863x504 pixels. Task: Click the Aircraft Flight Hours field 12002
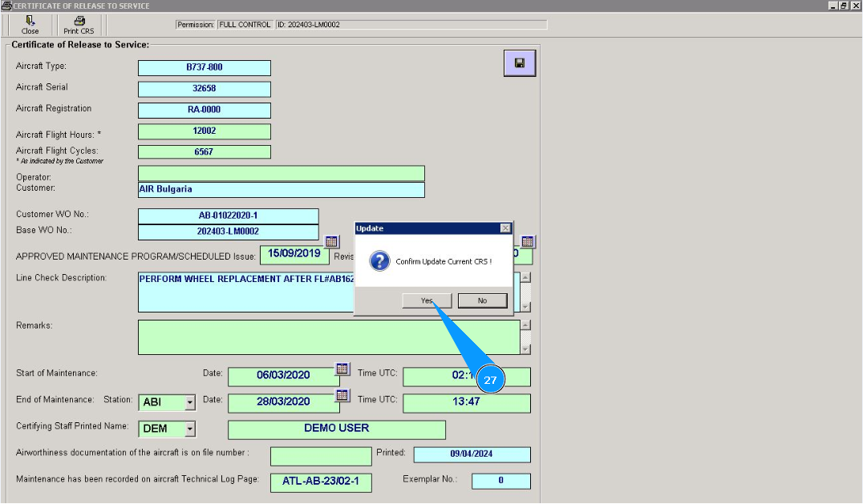(x=205, y=131)
